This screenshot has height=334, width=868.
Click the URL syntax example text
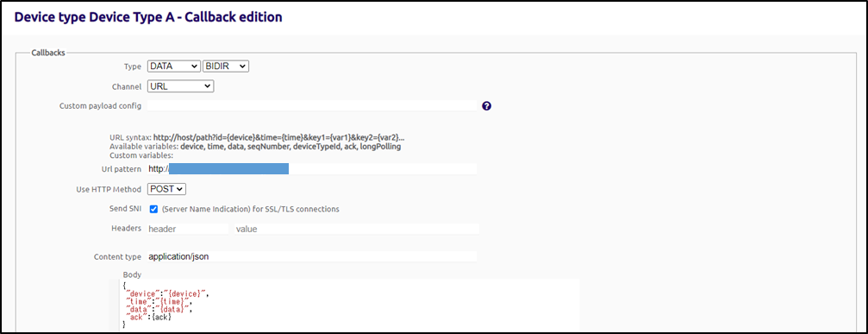coord(279,137)
